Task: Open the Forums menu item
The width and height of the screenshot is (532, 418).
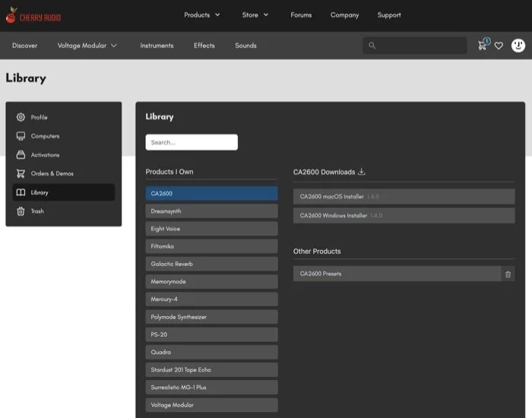Action: (301, 15)
